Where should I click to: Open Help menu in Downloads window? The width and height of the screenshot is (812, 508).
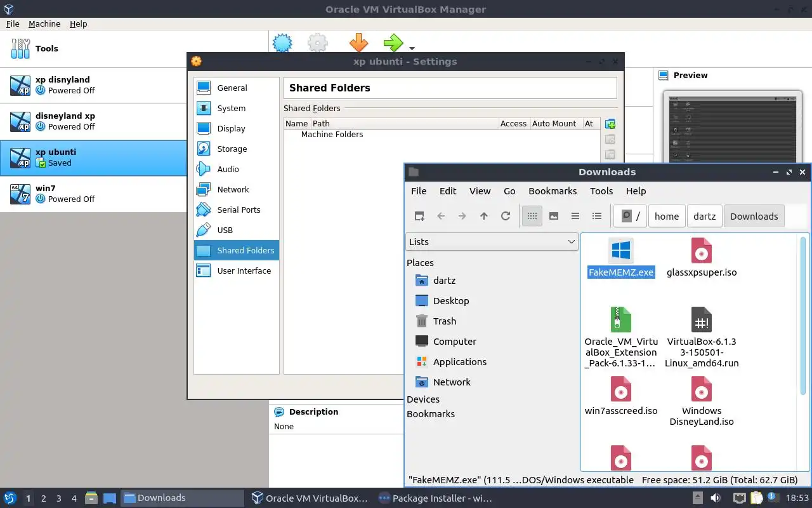pyautogui.click(x=636, y=190)
